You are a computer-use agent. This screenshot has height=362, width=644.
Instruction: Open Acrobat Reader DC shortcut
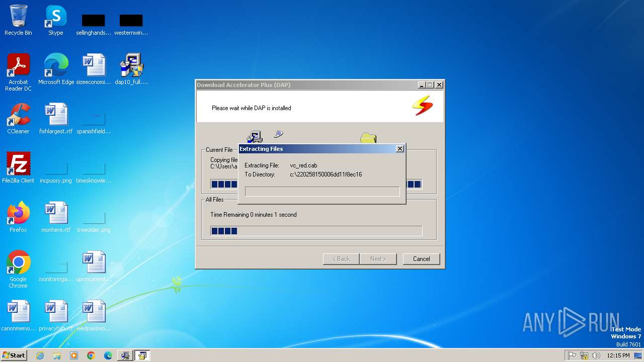[18, 72]
